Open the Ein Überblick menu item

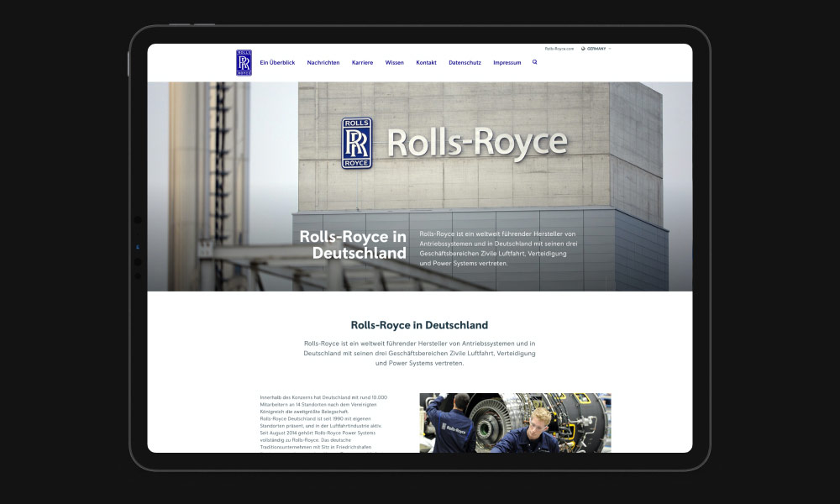277,63
